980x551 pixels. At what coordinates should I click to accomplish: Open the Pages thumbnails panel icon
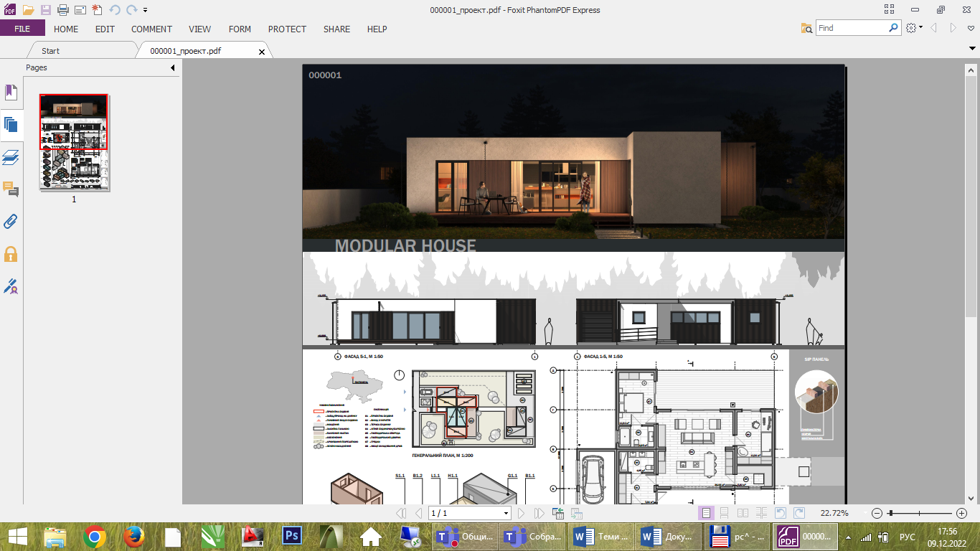coord(11,125)
